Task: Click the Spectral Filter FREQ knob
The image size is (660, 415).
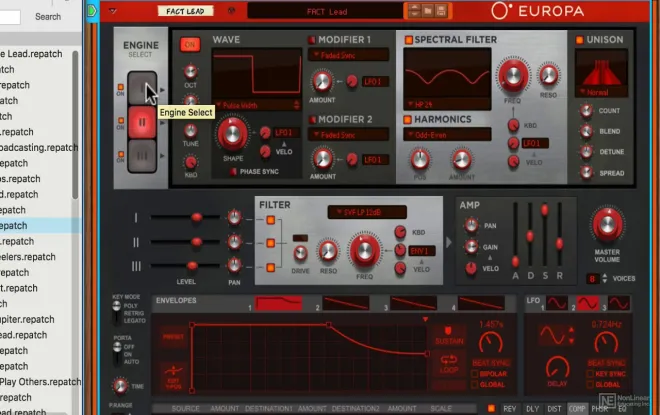Action: [x=513, y=76]
